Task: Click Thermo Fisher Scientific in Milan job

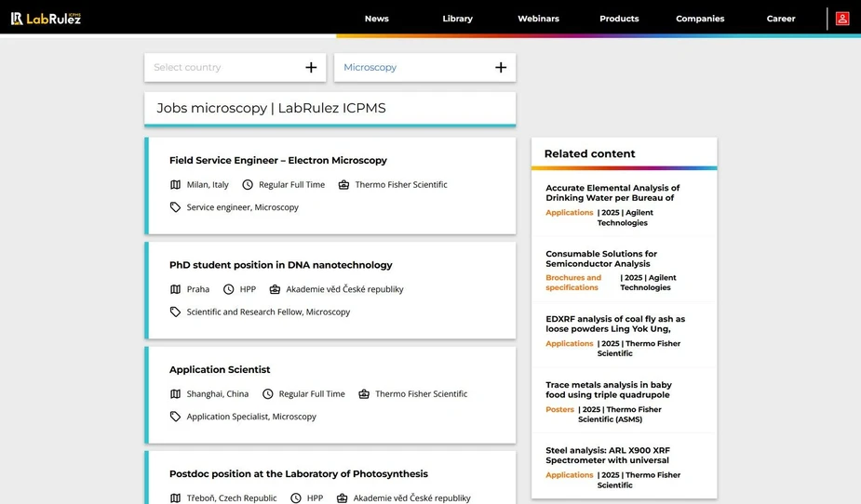Action: [401, 185]
